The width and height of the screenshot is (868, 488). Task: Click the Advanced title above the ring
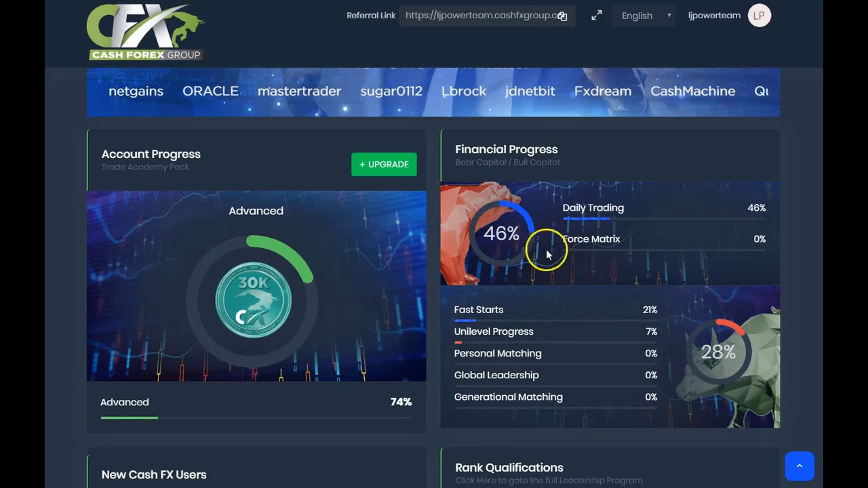(256, 211)
